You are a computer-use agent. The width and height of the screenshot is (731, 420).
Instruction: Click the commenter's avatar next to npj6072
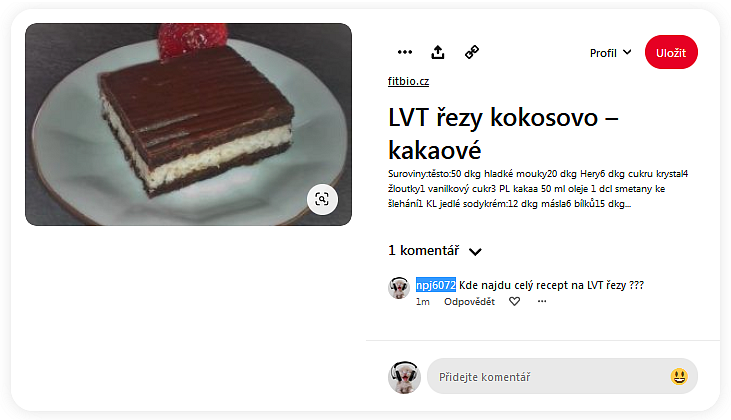tap(399, 288)
